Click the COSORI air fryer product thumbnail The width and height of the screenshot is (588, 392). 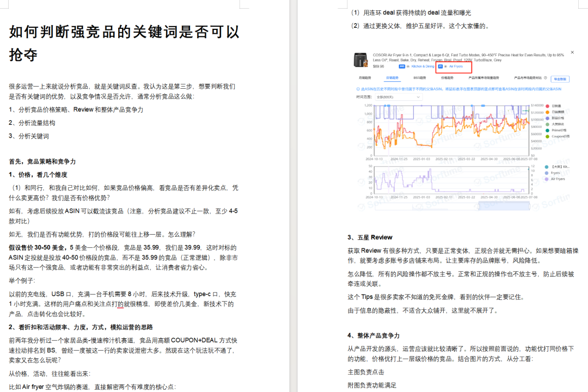(x=360, y=60)
